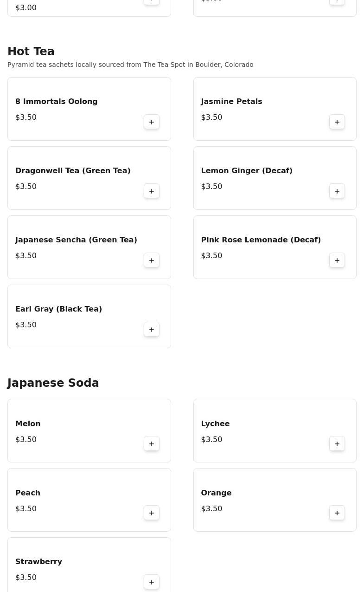Open the Lemon Ginger (Decaf) title
This screenshot has height=592, width=364.
click(246, 171)
